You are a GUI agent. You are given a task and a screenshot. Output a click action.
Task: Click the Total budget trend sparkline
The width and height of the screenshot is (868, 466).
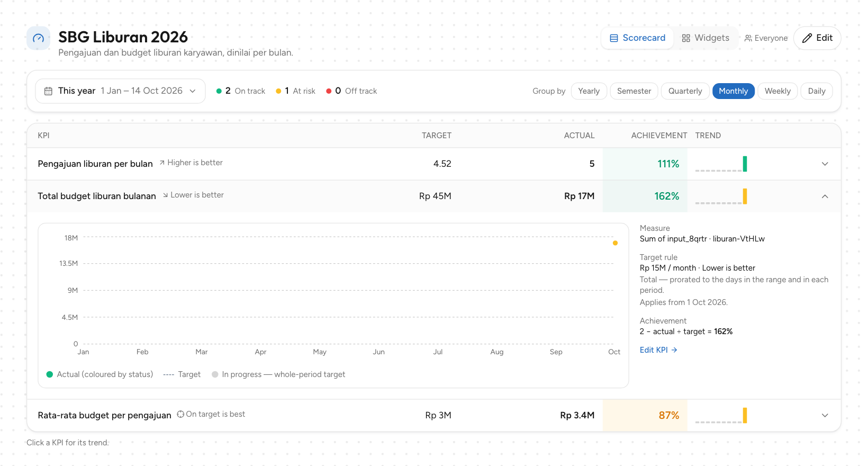(x=721, y=196)
